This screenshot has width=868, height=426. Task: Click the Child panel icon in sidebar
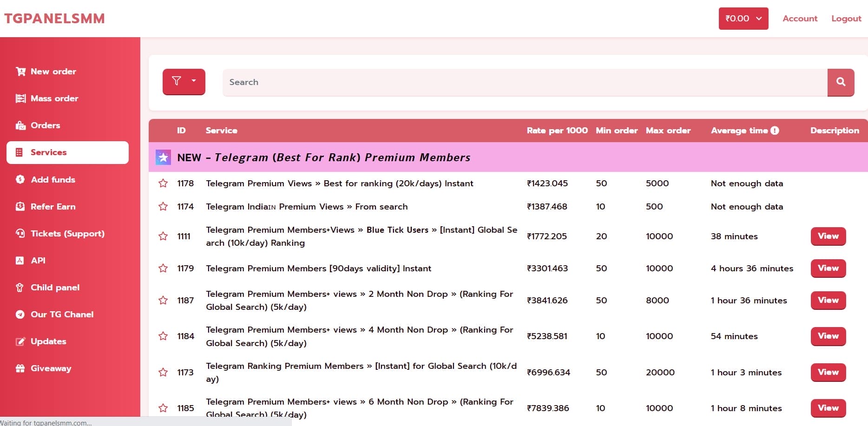[20, 288]
